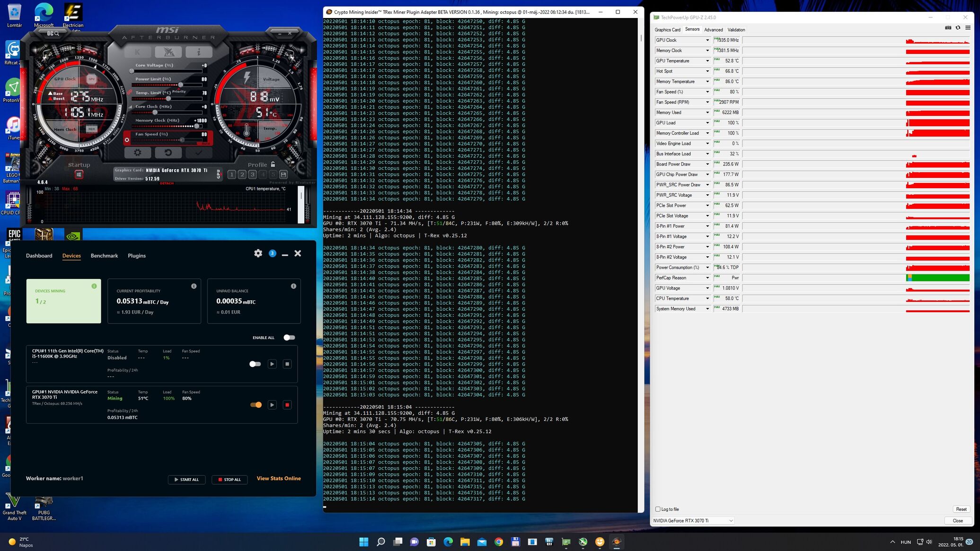Expand the GPU Temperature sensor dropdown
This screenshot has width=980, height=551.
click(707, 61)
